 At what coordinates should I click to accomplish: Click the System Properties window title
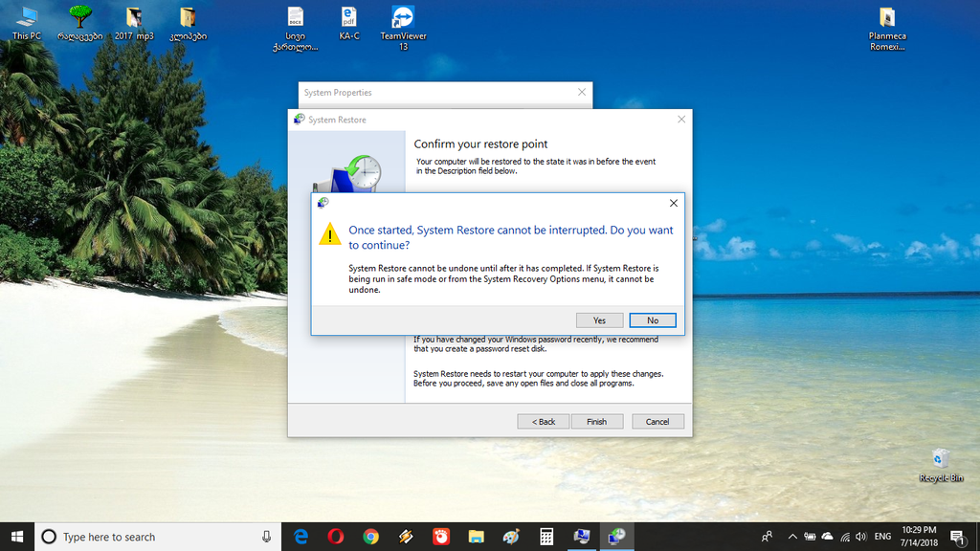coord(338,93)
